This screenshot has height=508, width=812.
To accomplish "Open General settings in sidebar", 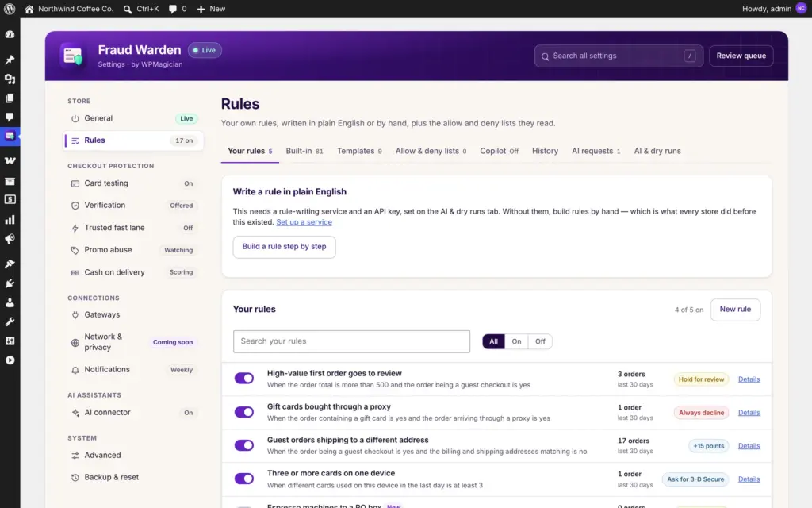I will (133, 119).
